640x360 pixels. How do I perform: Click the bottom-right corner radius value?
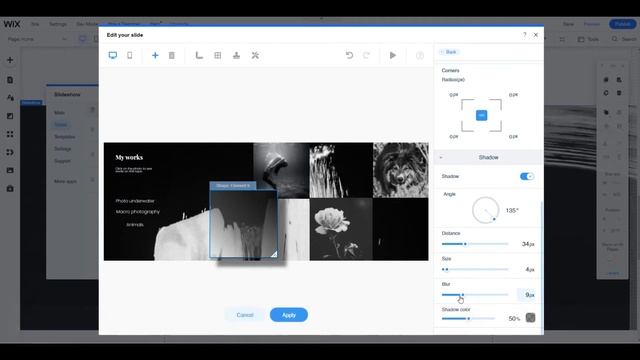513,137
